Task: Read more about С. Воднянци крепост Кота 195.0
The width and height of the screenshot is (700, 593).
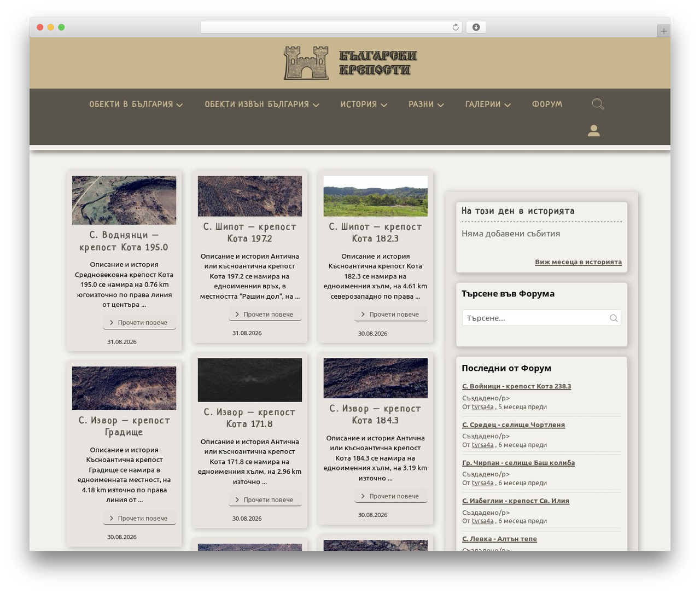Action: 139,323
